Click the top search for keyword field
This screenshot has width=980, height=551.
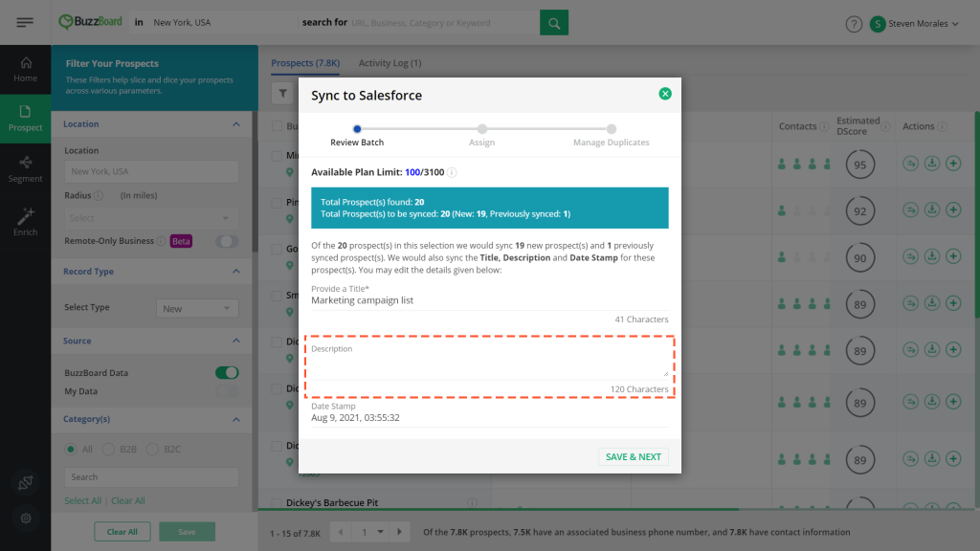point(444,23)
